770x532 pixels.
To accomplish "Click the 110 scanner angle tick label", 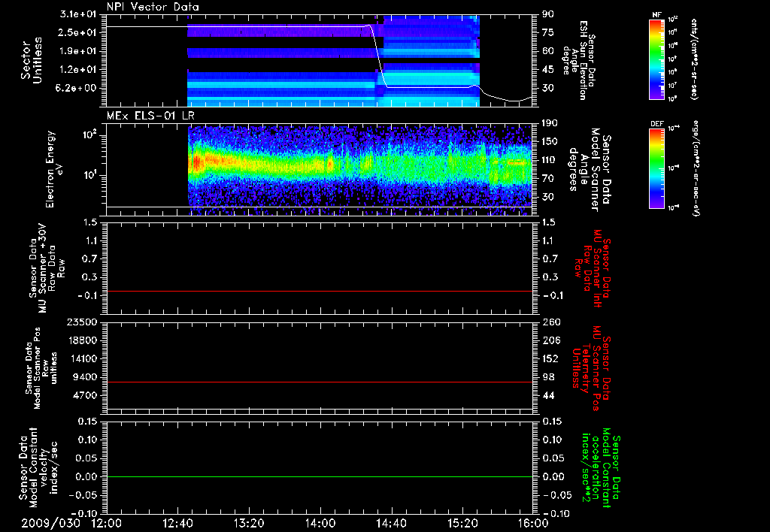I will point(550,160).
